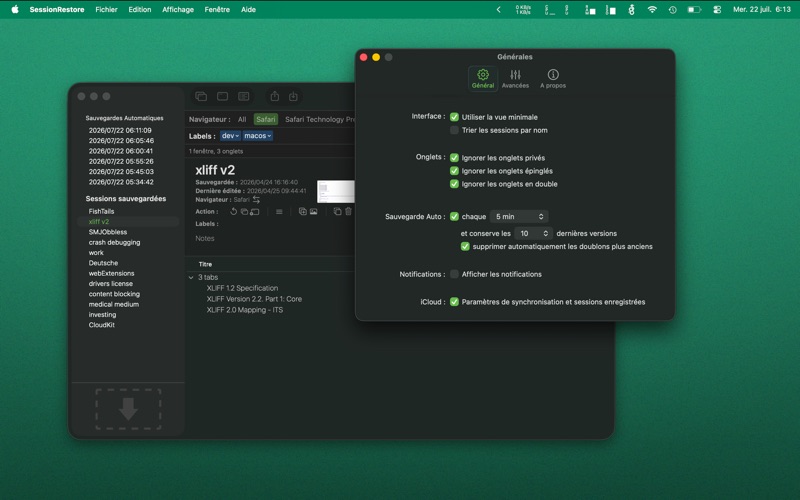Click the drop zone arrow in sidebar
This screenshot has width=800, height=500.
coord(128,409)
